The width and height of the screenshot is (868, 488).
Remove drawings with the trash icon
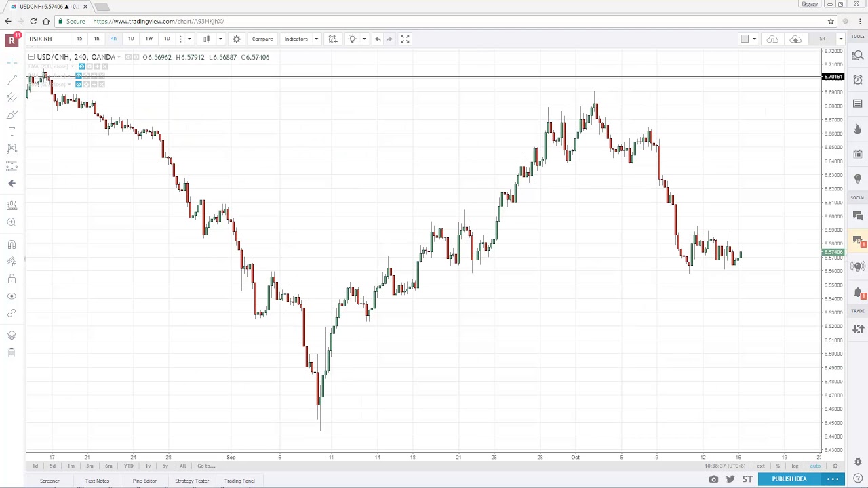12,352
